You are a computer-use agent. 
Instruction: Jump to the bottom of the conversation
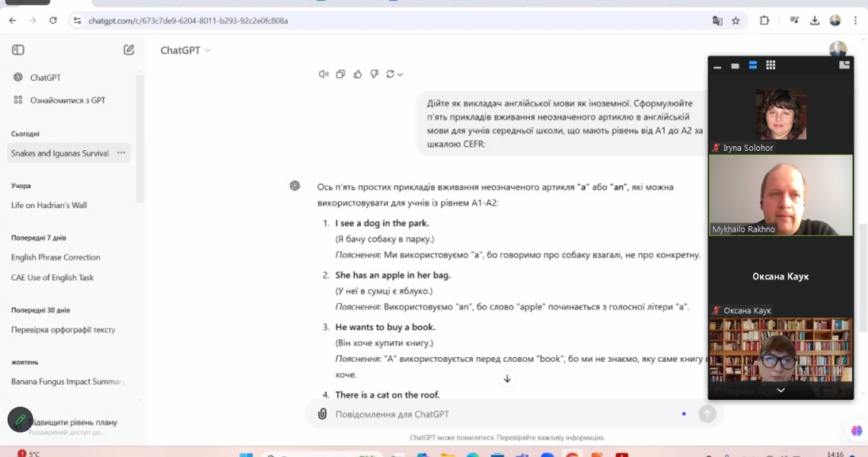[x=507, y=379]
